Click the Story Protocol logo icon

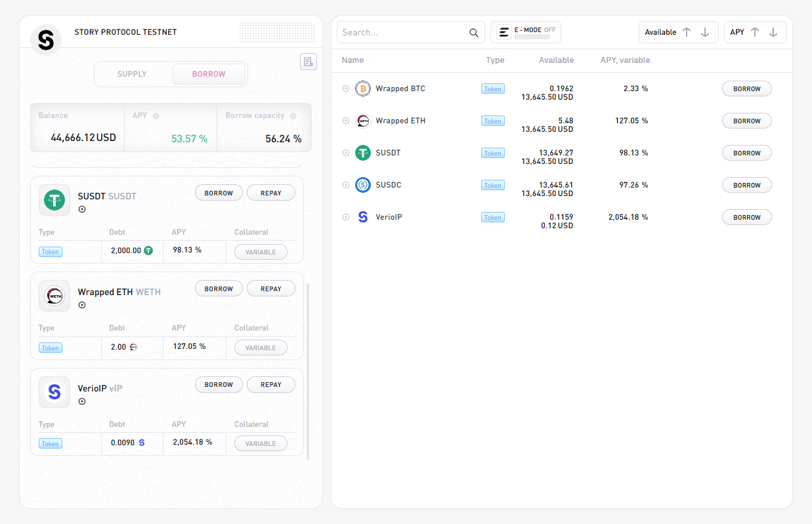click(46, 40)
